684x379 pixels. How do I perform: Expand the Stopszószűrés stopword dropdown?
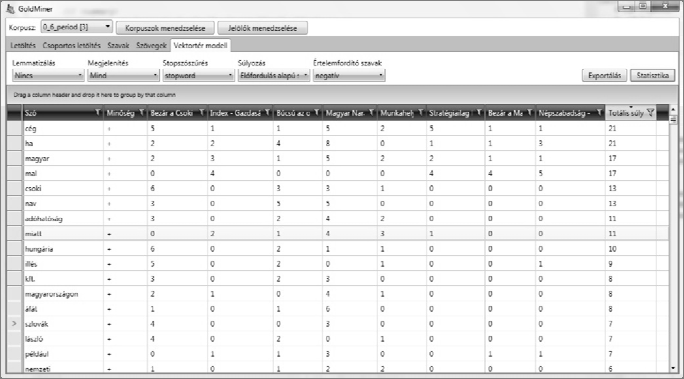click(x=198, y=75)
